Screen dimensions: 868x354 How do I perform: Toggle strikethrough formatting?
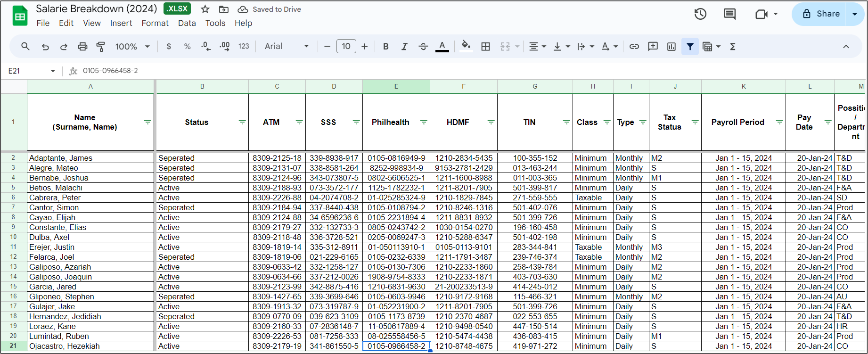coord(423,46)
